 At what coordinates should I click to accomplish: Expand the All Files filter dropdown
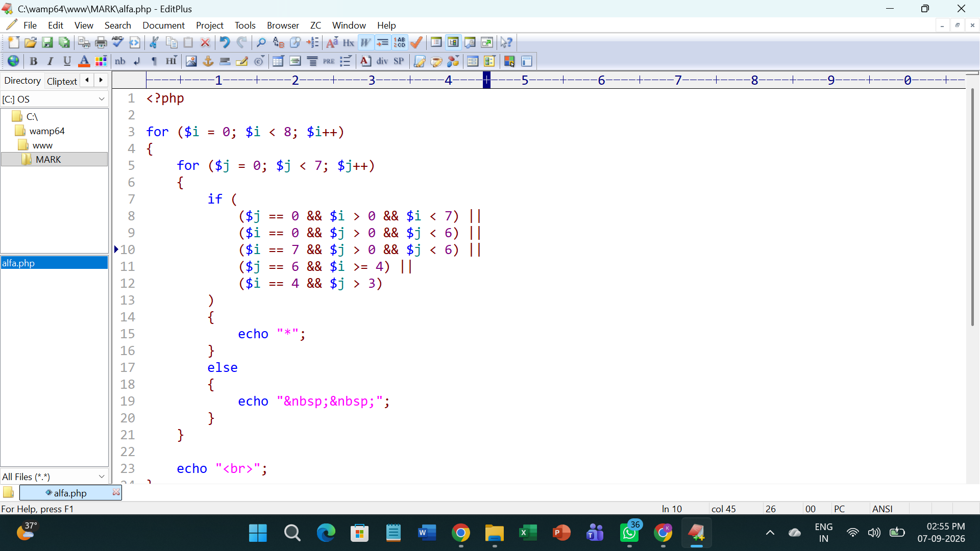pos(54,477)
